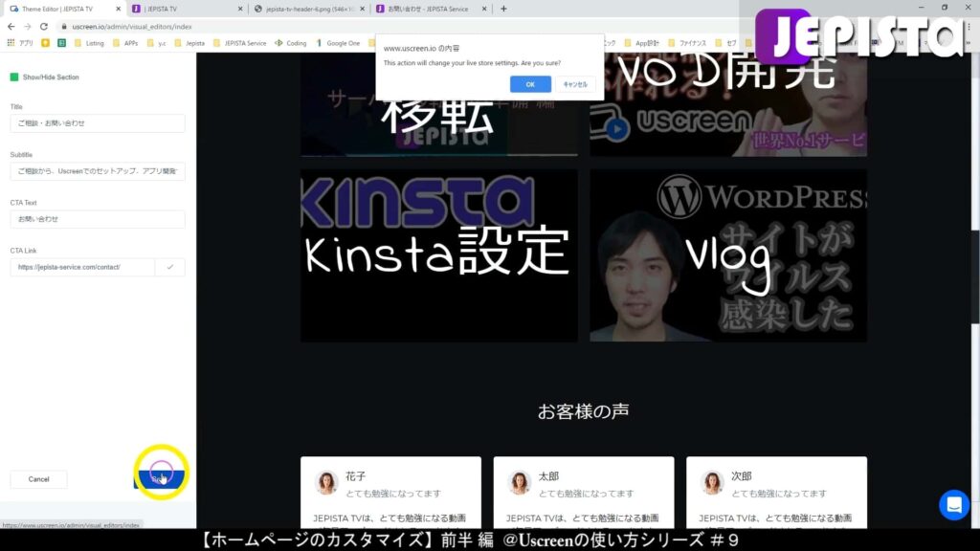The image size is (980, 551).
Task: Click the 花子 testimonial card
Action: tap(390, 493)
